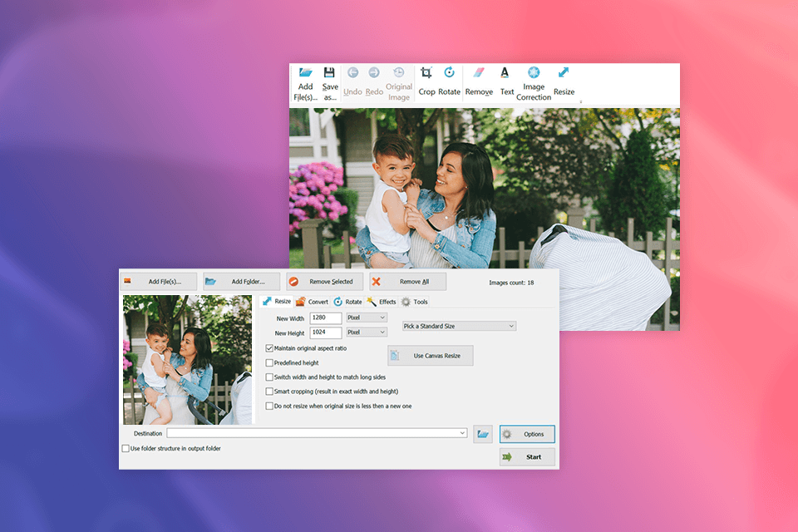Select the Resize tool in the editor toolbar

tap(564, 81)
